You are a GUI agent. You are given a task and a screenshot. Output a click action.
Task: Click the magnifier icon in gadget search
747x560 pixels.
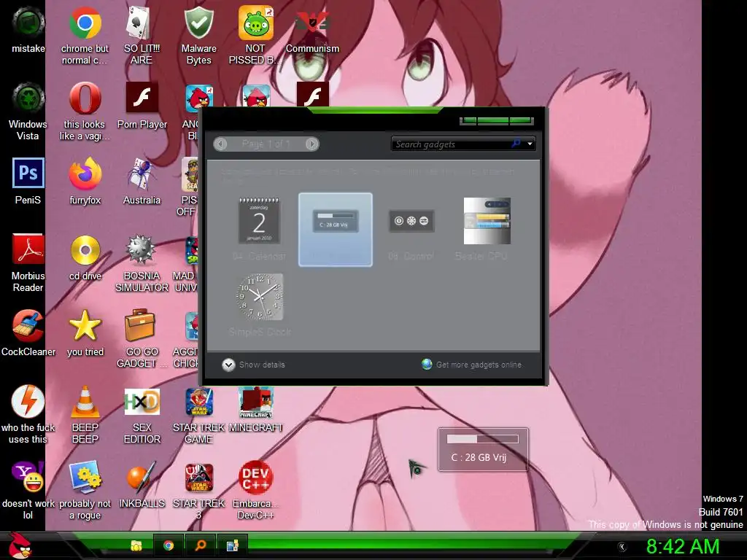[x=516, y=144]
